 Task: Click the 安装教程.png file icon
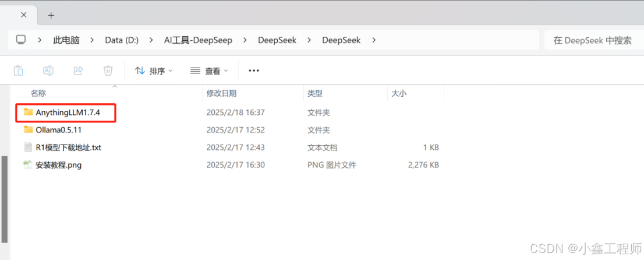click(x=28, y=165)
